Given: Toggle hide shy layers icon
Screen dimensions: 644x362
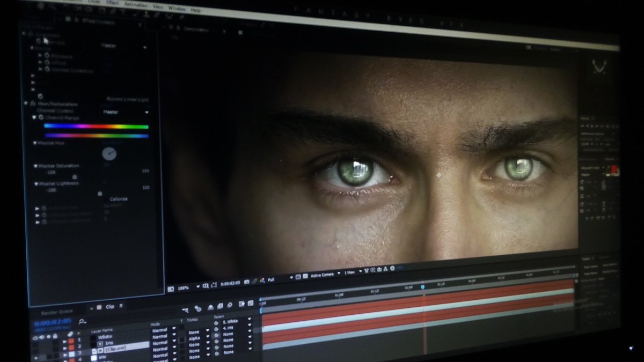Looking at the screenshot, I should [210, 307].
